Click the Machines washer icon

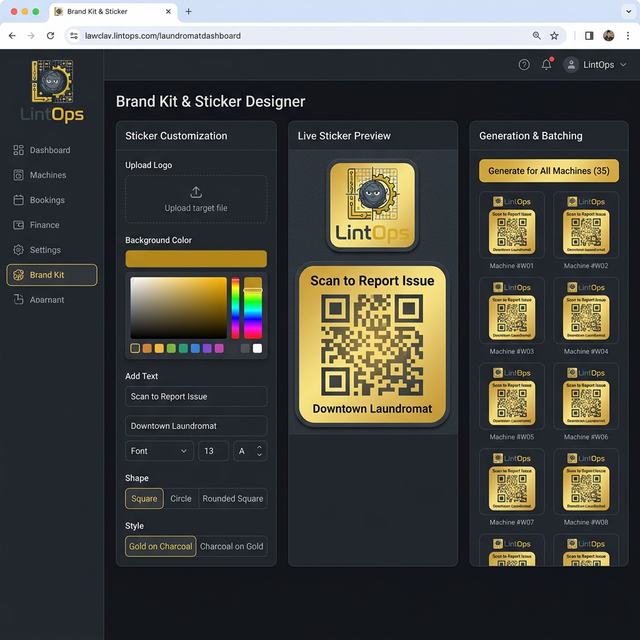[x=18, y=175]
